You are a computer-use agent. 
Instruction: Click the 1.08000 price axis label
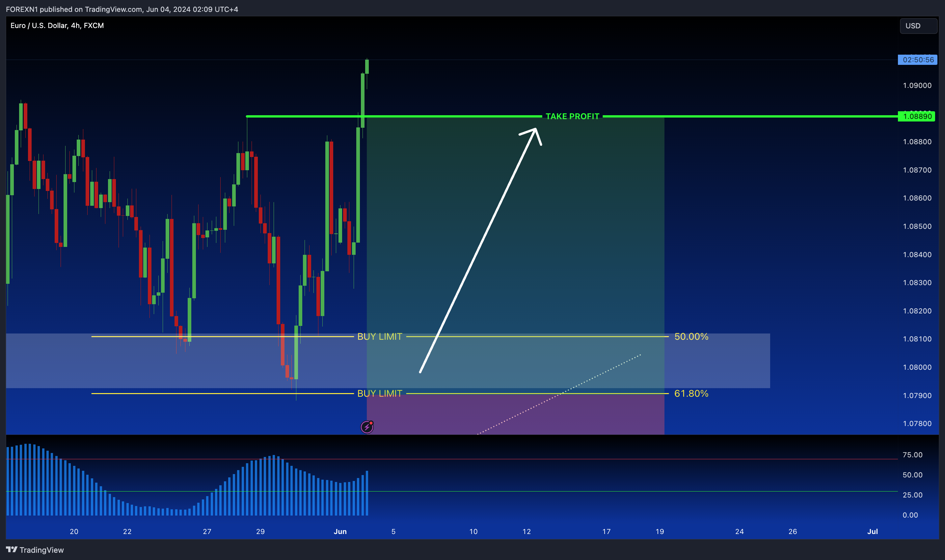(x=917, y=367)
